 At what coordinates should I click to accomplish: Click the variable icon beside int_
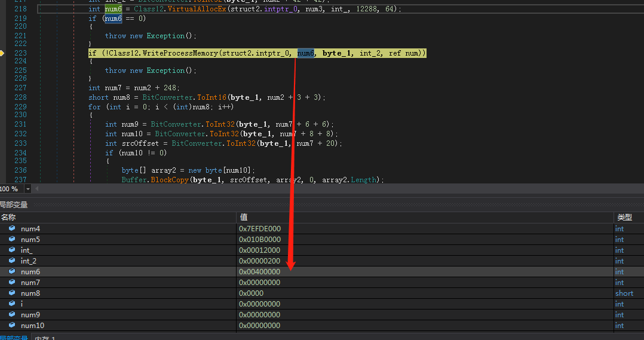pyautogui.click(x=12, y=250)
